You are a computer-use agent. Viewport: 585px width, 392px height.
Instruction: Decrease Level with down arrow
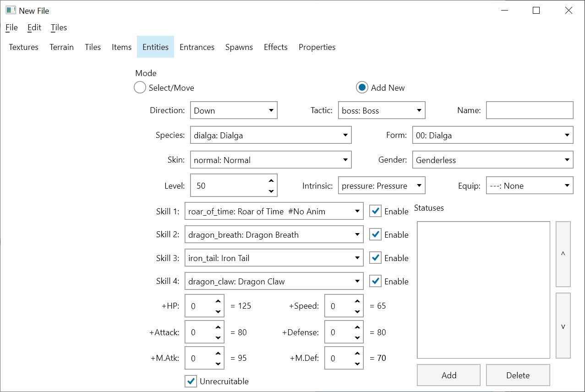click(271, 191)
